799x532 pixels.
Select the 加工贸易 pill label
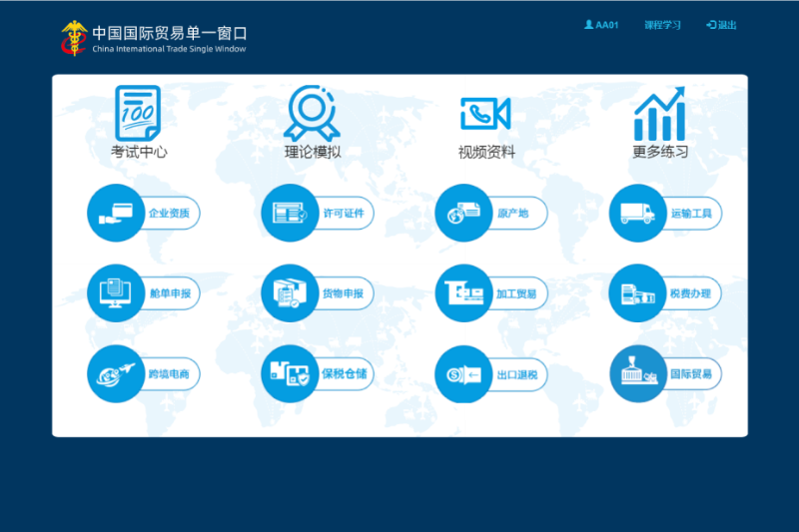point(516,293)
